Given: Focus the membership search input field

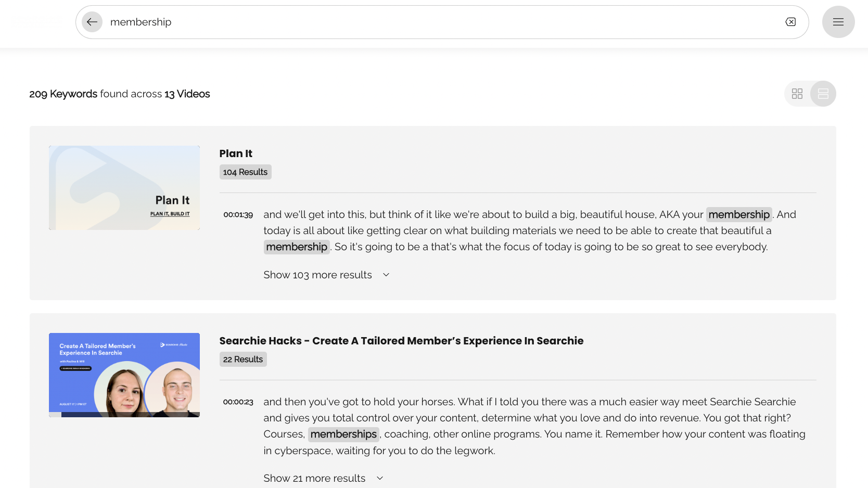Looking at the screenshot, I should coord(442,22).
